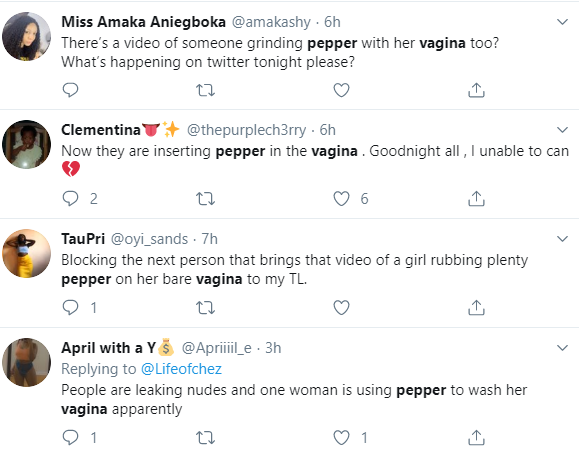Reply to TauPri's tweet
The height and width of the screenshot is (453, 579).
80,308
